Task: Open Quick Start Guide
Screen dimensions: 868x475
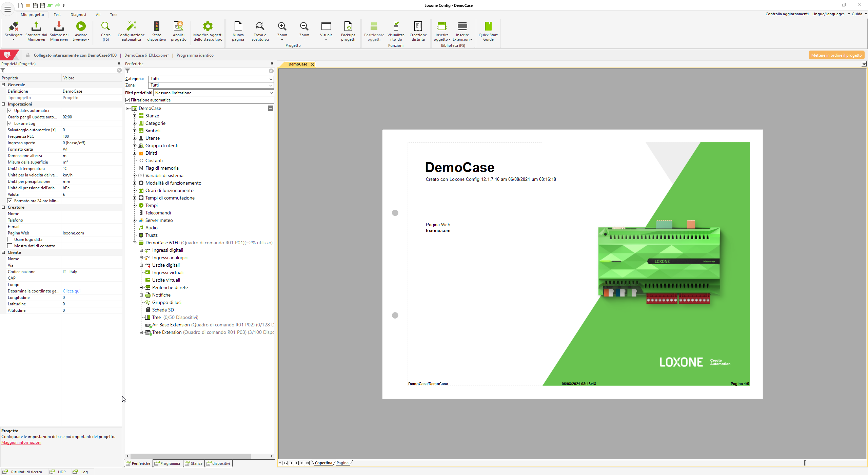Action: coord(488,26)
